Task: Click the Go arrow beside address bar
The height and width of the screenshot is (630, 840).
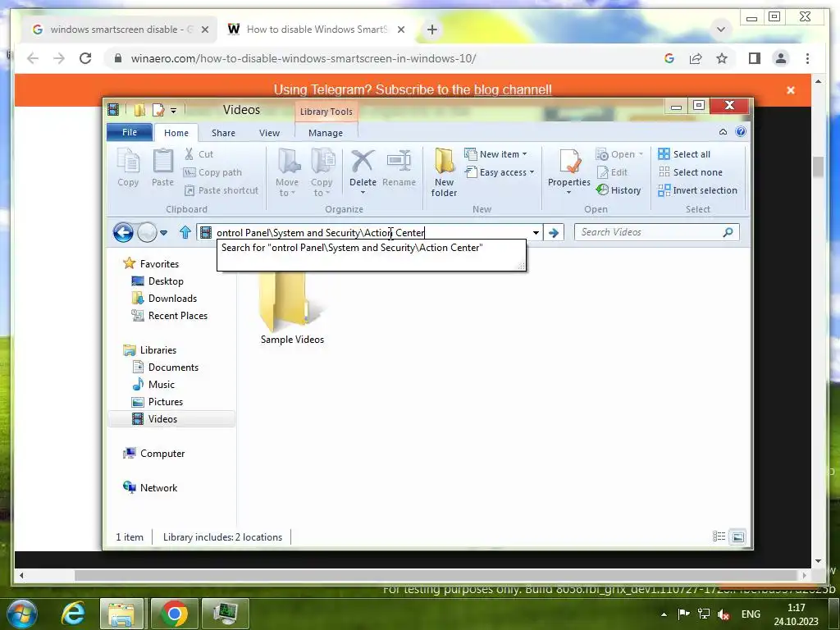Action: pos(554,232)
